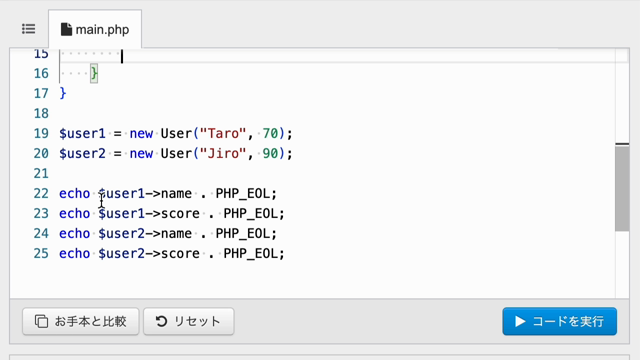Run code with コードを実行 button
Screen dimensions: 640x360
pos(560,321)
